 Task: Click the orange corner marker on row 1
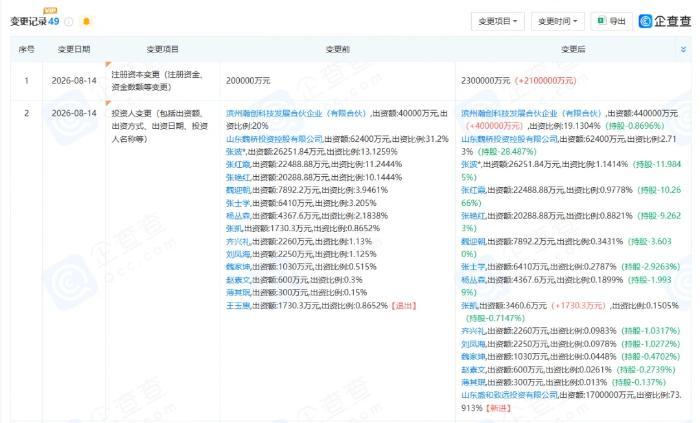click(108, 65)
